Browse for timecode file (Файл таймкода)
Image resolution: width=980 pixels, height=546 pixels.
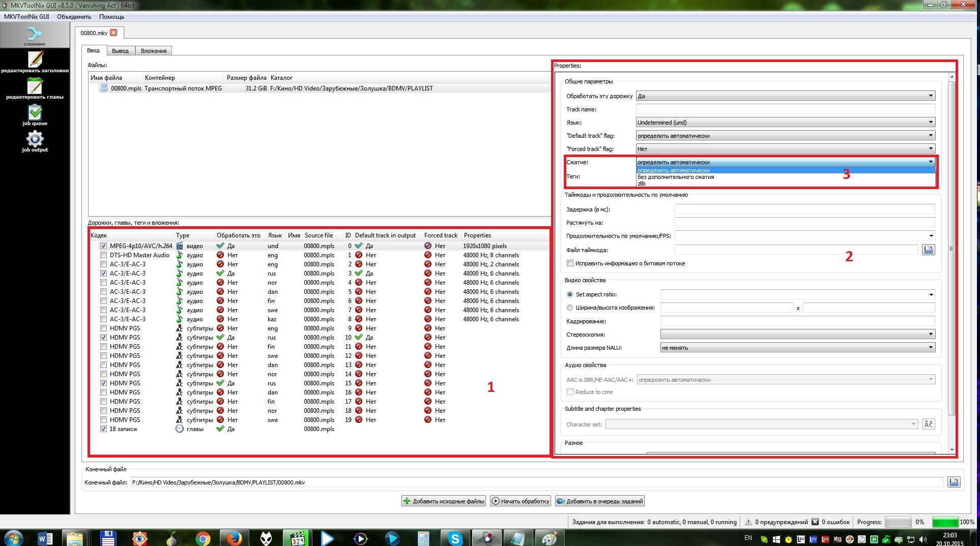tap(928, 250)
